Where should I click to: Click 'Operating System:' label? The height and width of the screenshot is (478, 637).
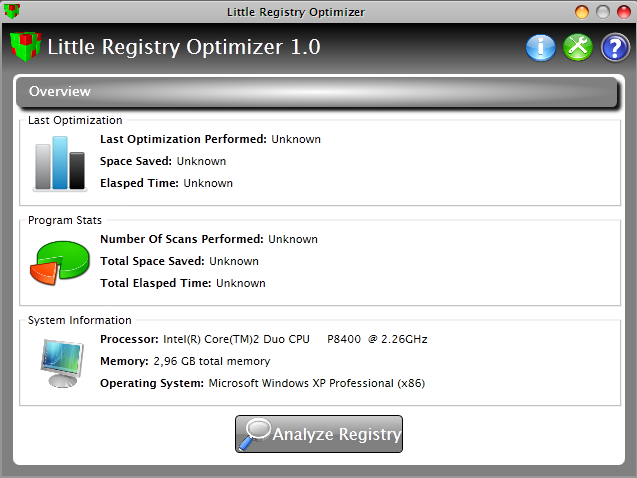pos(152,383)
